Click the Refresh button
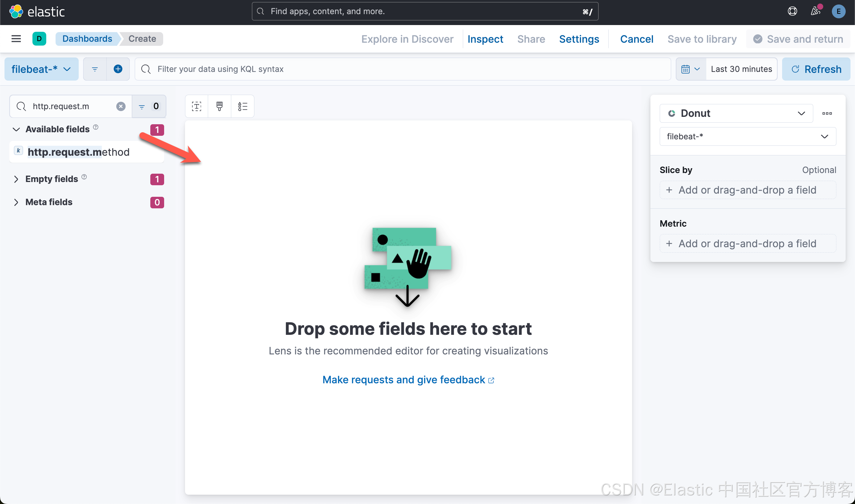The image size is (855, 504). [816, 69]
